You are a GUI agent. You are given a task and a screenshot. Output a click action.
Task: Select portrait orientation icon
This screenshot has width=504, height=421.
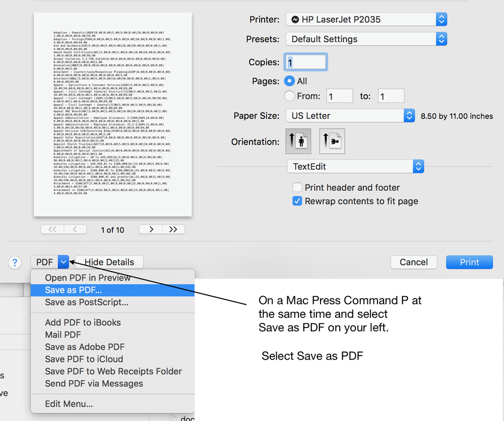click(298, 141)
